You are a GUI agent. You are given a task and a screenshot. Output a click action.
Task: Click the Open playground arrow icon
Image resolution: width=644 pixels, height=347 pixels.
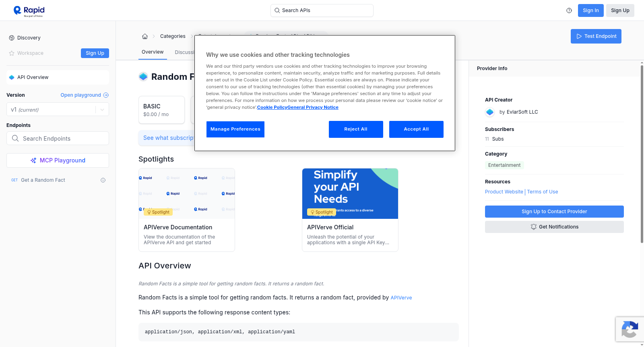point(106,95)
